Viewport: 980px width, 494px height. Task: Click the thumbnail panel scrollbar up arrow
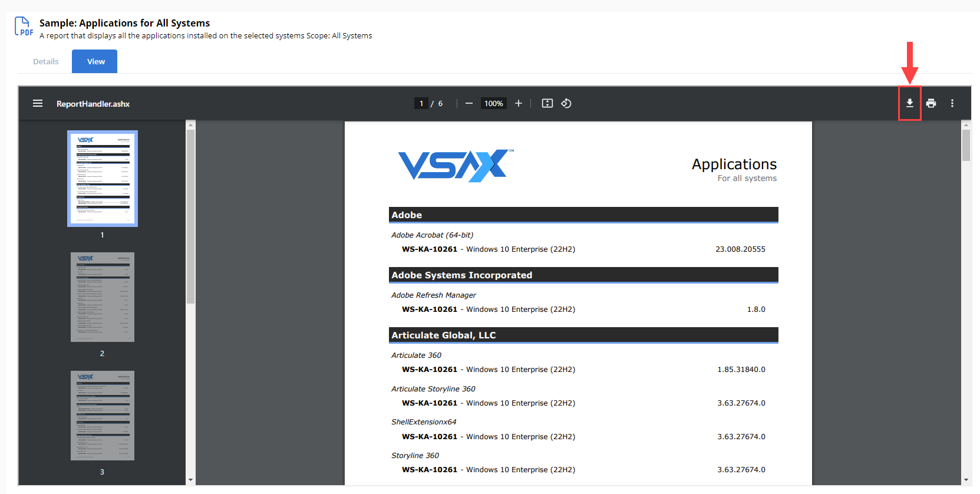190,125
